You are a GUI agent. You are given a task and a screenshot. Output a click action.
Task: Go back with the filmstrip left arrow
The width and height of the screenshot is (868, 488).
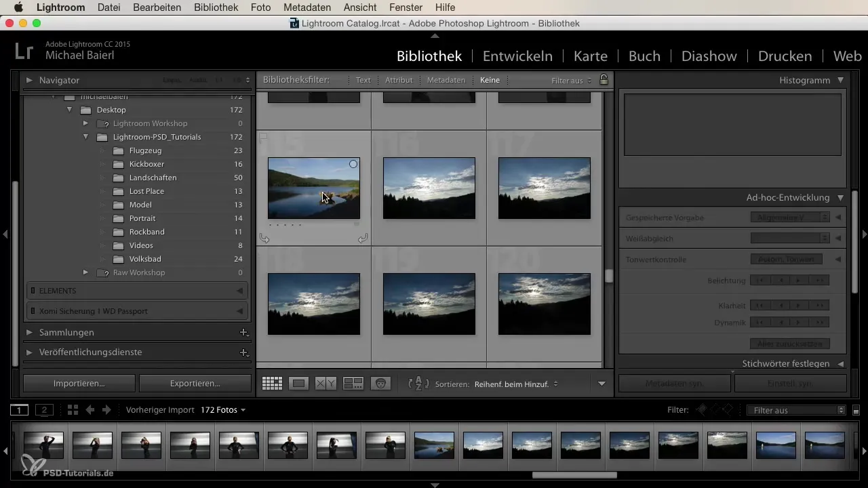(90, 410)
